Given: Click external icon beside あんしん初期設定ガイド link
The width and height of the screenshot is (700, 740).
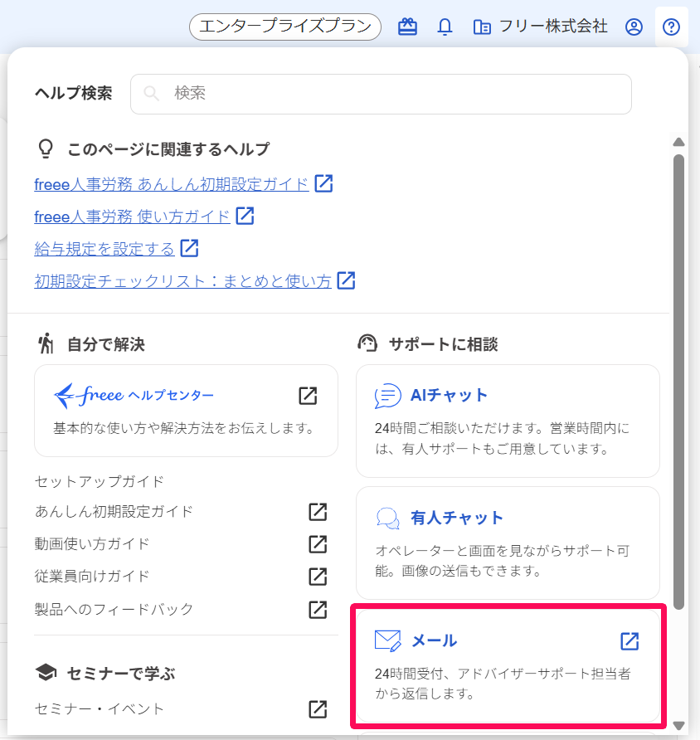Looking at the screenshot, I should [x=323, y=183].
